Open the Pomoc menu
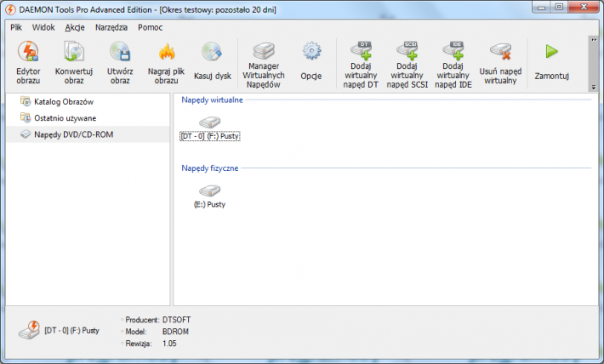 pos(151,27)
